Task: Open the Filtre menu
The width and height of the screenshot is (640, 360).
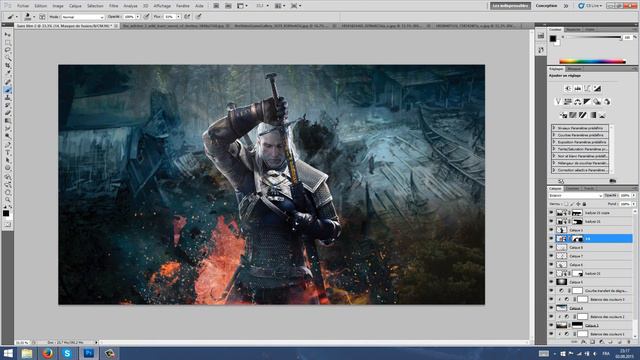Action: (113, 6)
